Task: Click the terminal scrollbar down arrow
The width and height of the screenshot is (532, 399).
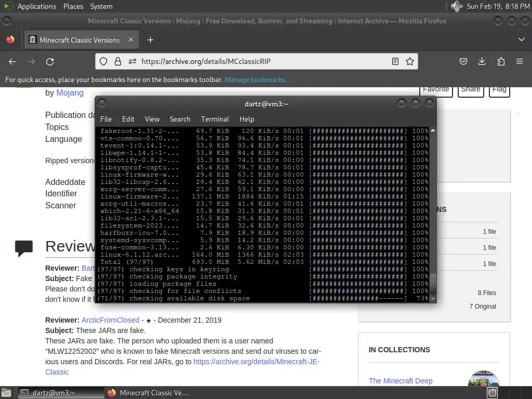Action: tap(433, 299)
